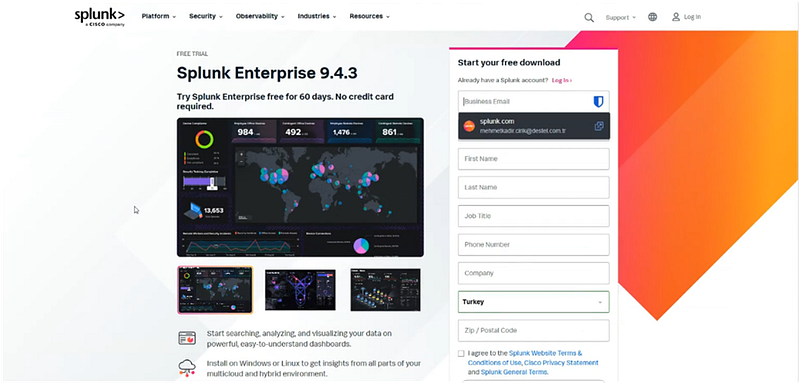Click the 'Splunk Enterprise 9.4.3' heading
This screenshot has width=800, height=384.
pyautogui.click(x=267, y=73)
